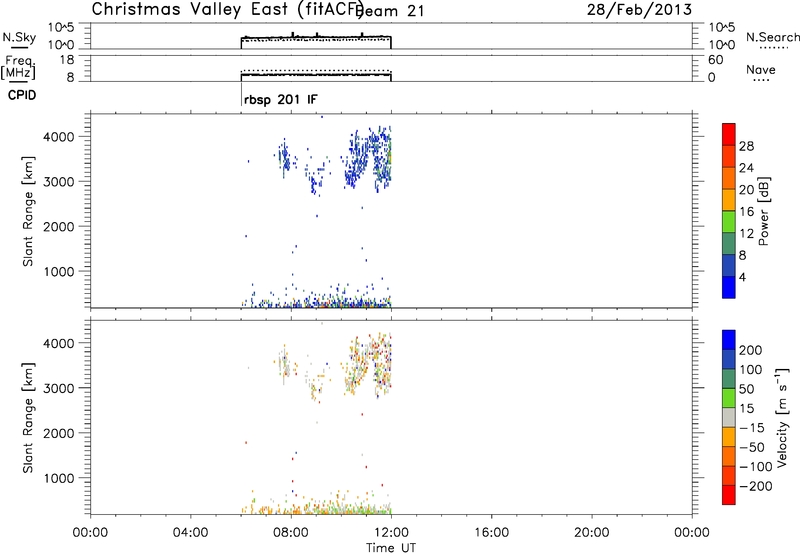The height and width of the screenshot is (554, 800).
Task: Click the N.Search legend label
Action: coord(773,37)
